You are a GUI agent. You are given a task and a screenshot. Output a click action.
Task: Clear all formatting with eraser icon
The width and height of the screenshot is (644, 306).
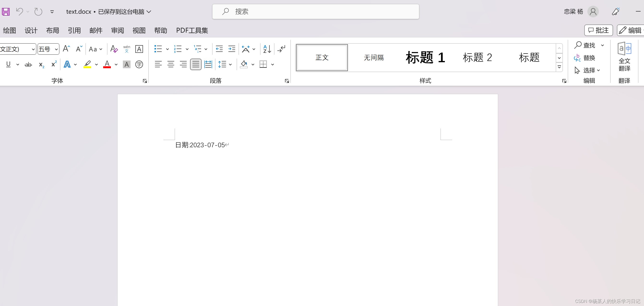pyautogui.click(x=114, y=49)
